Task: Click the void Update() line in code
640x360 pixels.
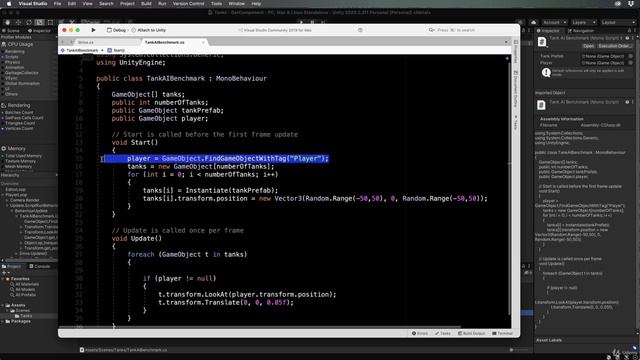Action: click(137, 238)
